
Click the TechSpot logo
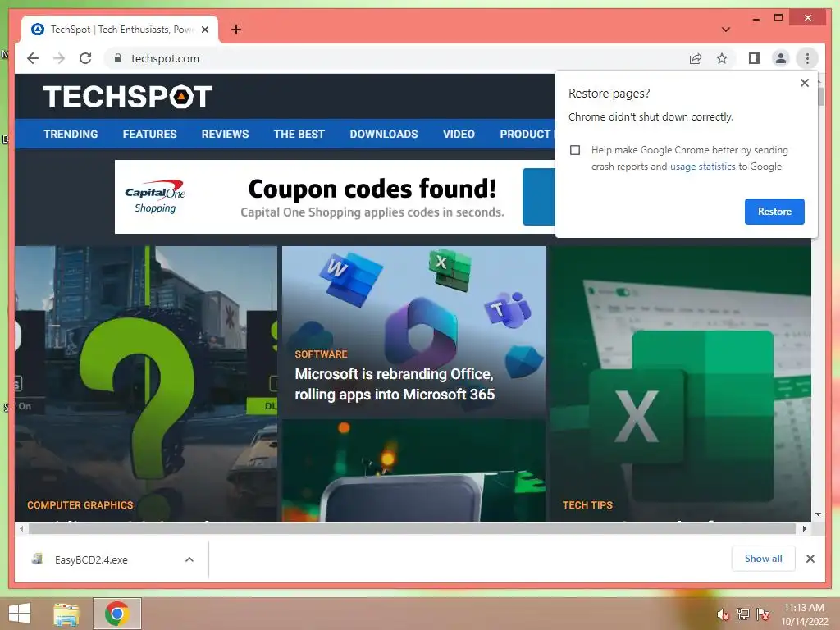127,97
